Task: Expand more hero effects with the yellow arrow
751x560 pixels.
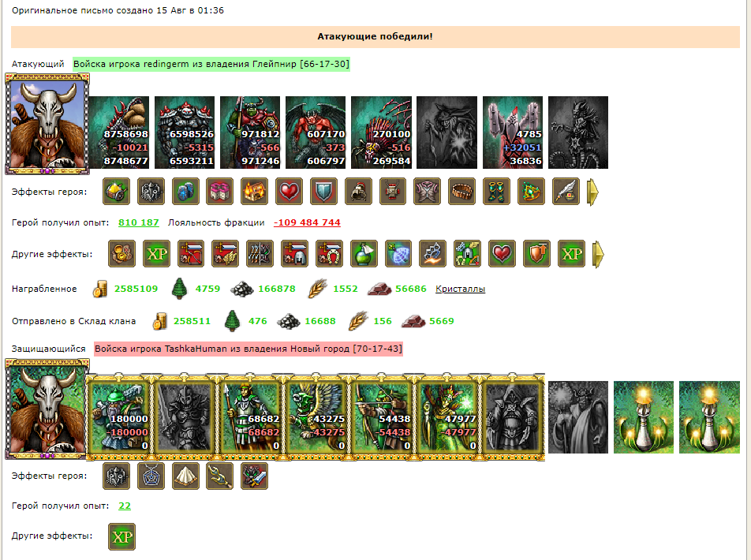Action: (x=592, y=192)
